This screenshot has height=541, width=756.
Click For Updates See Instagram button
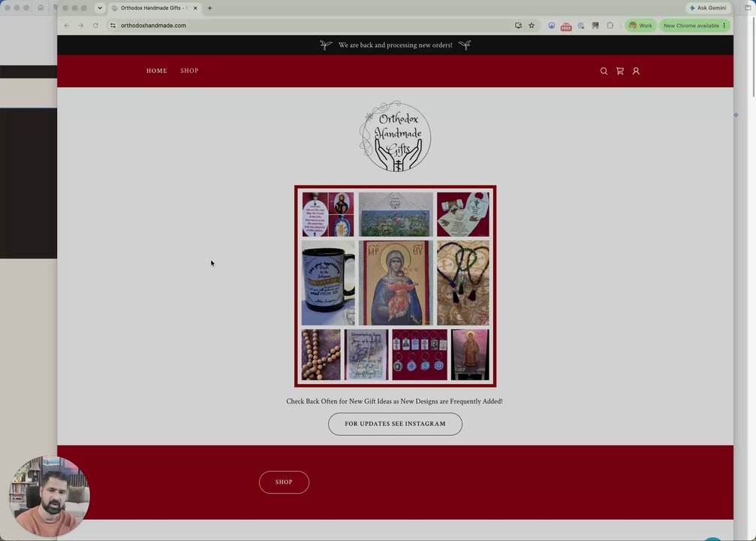[x=395, y=424]
